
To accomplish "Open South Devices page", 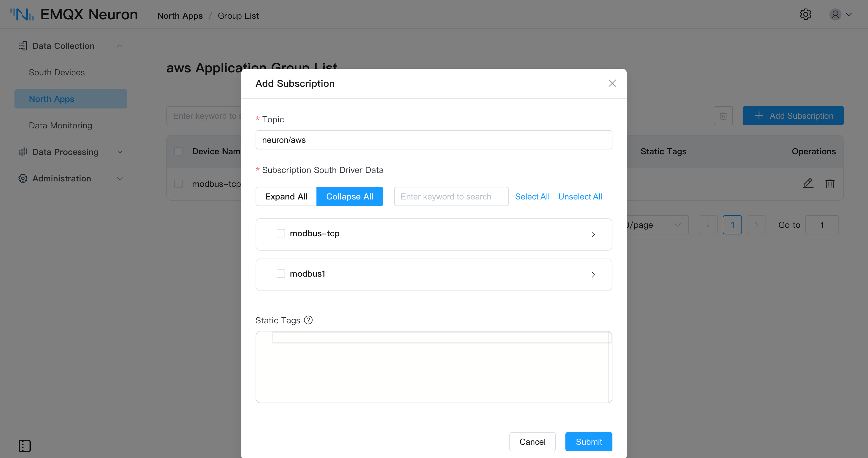I will (x=57, y=72).
